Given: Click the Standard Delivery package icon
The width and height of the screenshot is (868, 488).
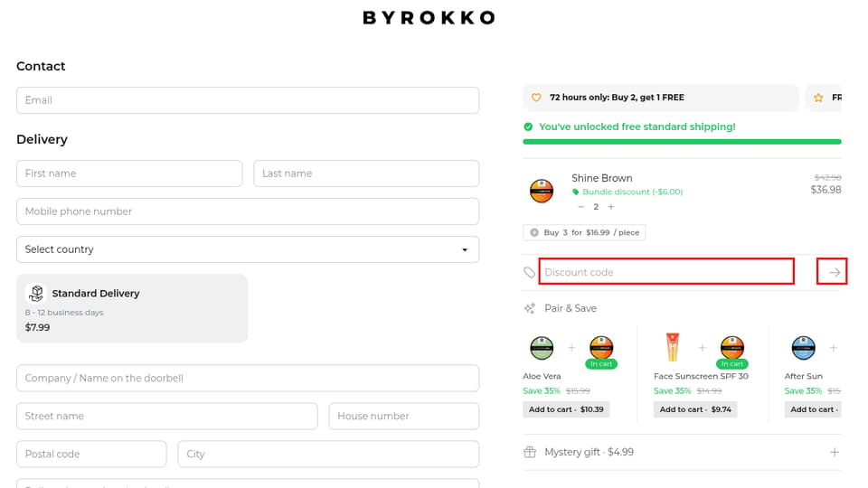Looking at the screenshot, I should click(36, 293).
